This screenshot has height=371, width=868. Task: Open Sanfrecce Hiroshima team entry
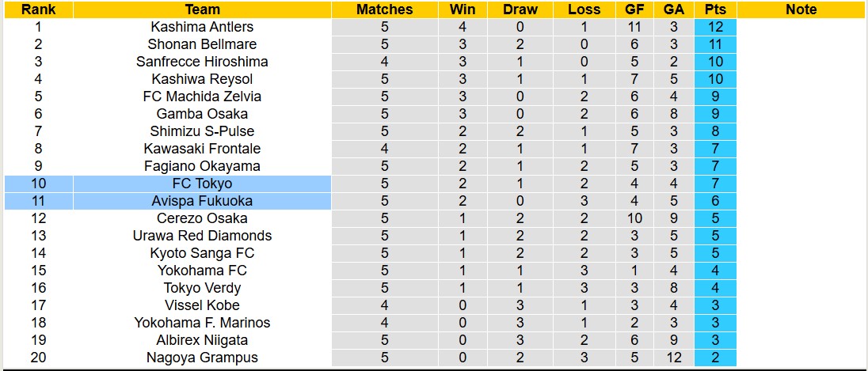click(203, 62)
